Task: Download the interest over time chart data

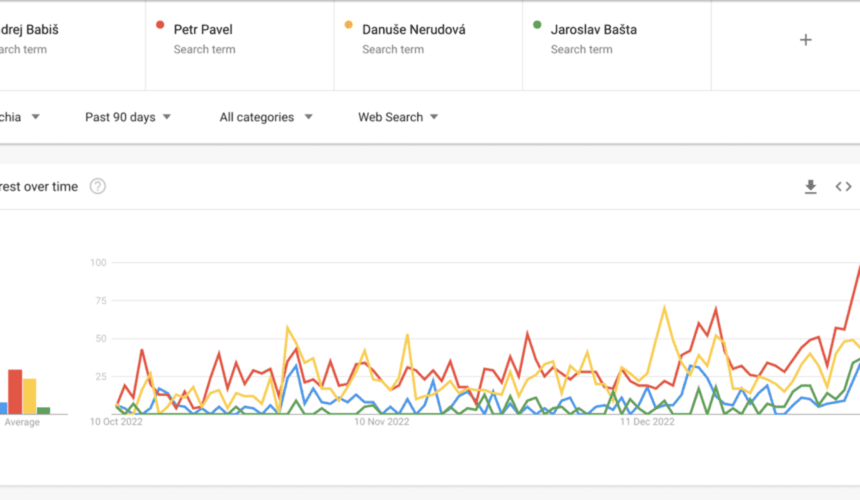Action: pos(811,186)
